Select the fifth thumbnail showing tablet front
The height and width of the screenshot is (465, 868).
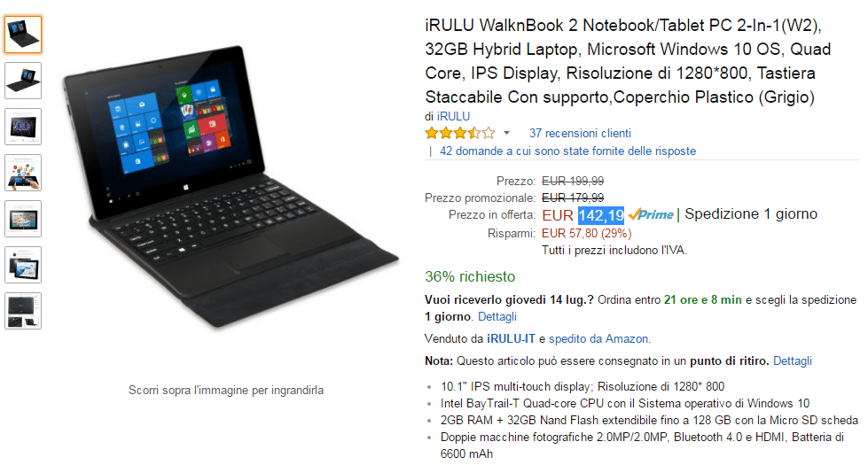[23, 219]
